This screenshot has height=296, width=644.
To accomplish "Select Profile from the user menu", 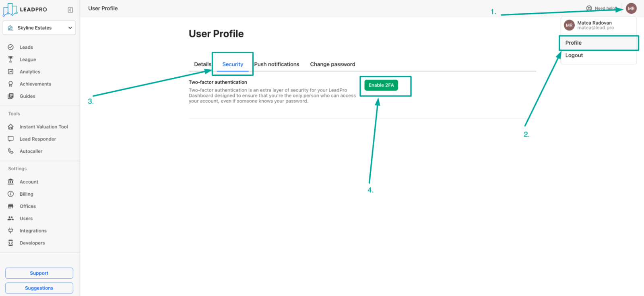I will (574, 43).
